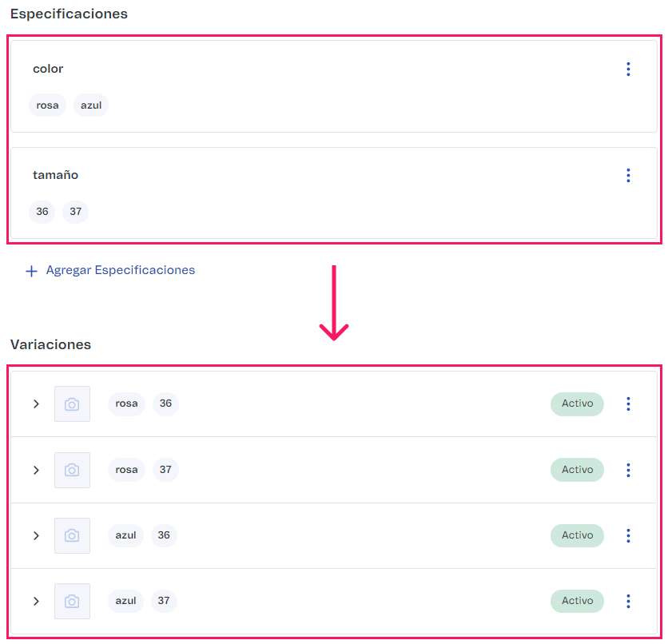Open the options menu for the azul 36 variation
The image size is (668, 644).
tap(628, 535)
